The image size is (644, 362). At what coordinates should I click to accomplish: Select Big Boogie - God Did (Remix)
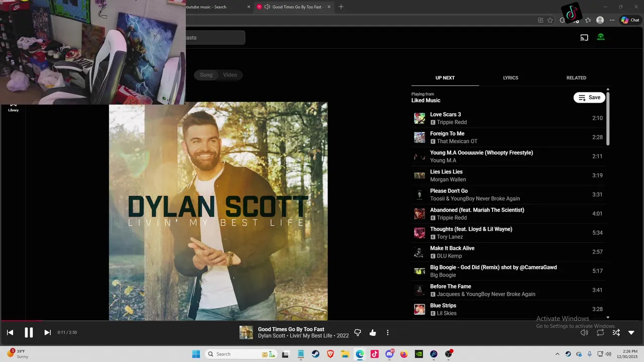click(x=508, y=271)
